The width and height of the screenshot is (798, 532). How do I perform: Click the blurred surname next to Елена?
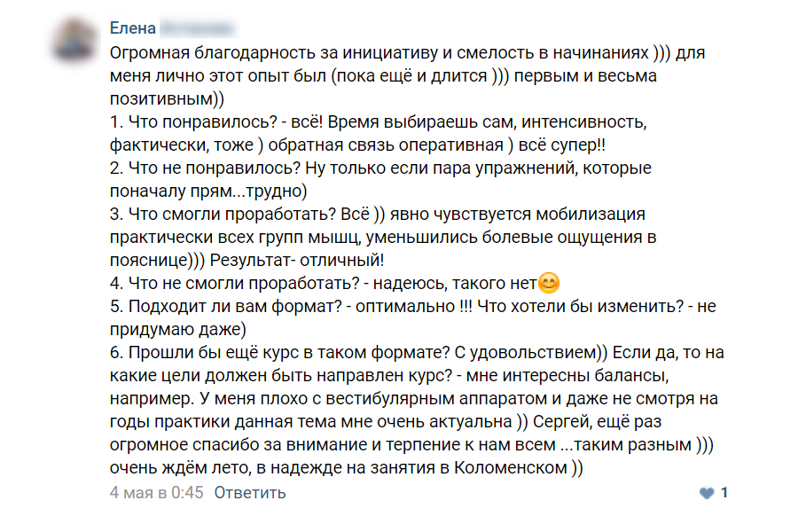pyautogui.click(x=199, y=28)
